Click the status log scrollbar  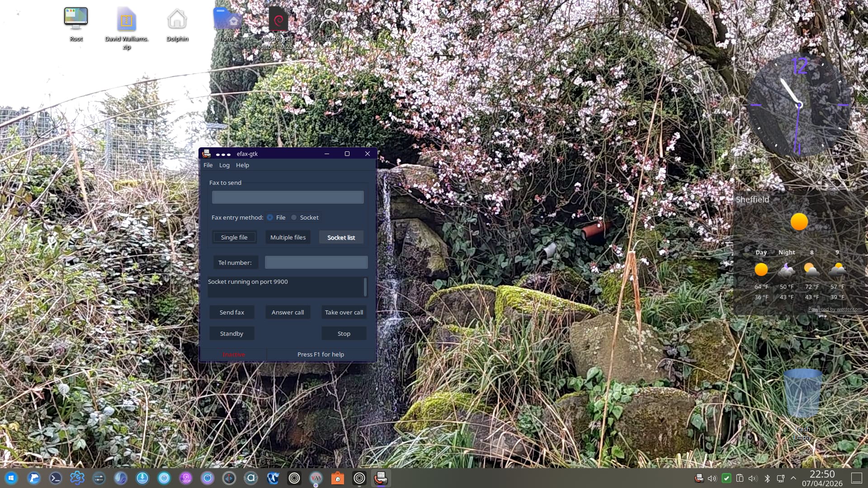click(x=365, y=287)
